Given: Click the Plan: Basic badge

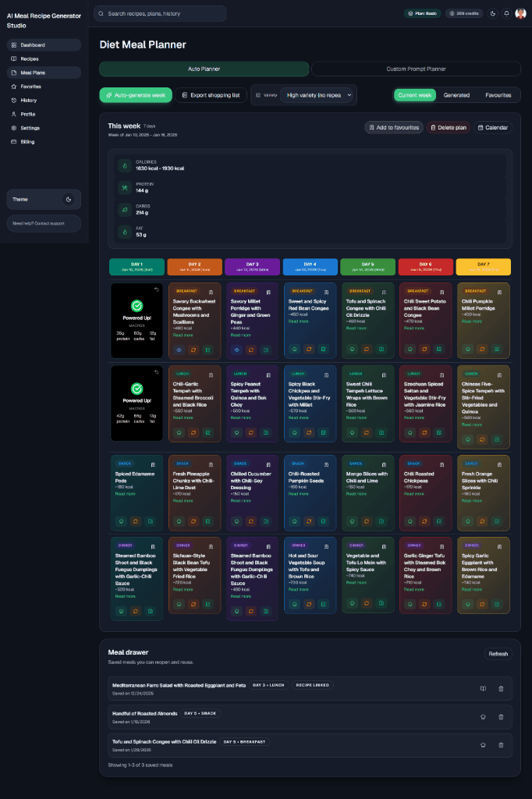Looking at the screenshot, I should click(423, 13).
